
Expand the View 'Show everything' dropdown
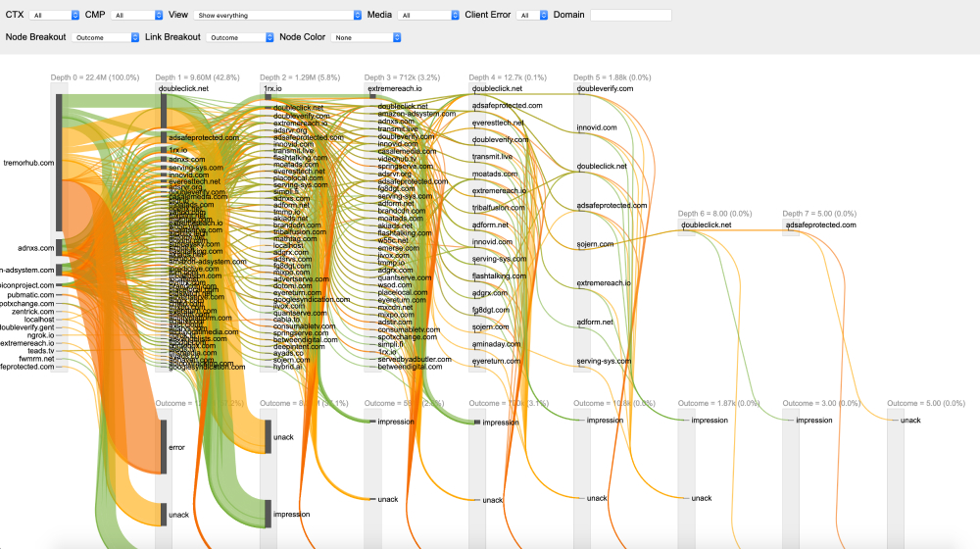tap(278, 16)
